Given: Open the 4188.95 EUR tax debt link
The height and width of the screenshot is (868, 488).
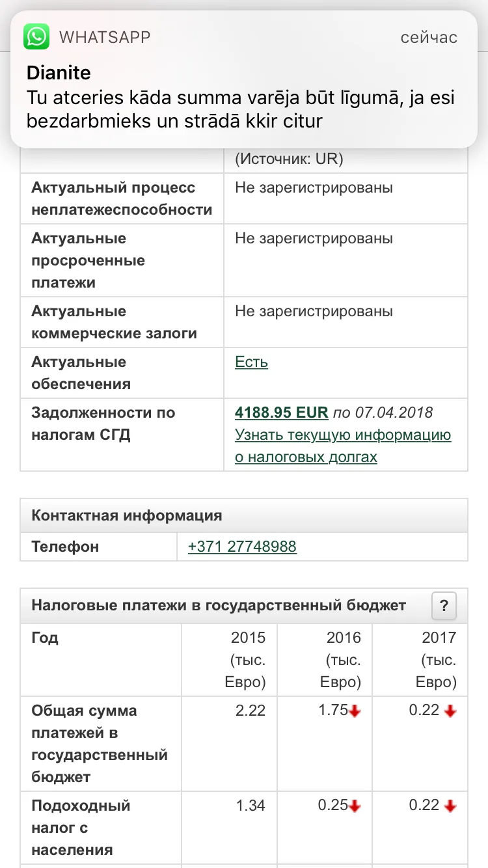Looking at the screenshot, I should click(281, 413).
